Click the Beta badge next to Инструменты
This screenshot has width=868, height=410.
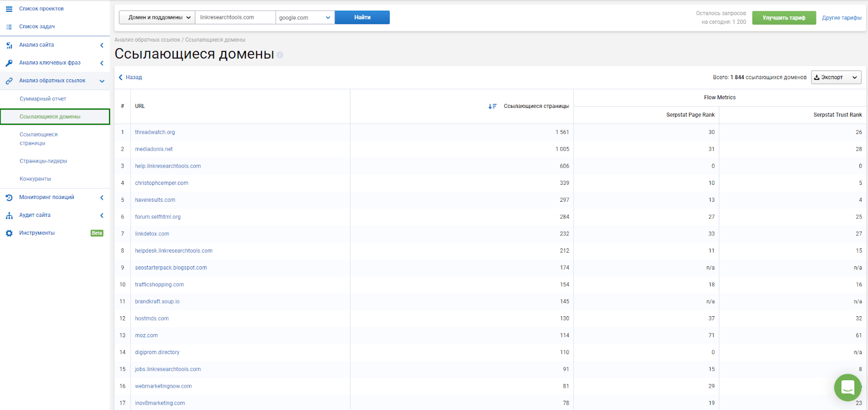click(97, 233)
